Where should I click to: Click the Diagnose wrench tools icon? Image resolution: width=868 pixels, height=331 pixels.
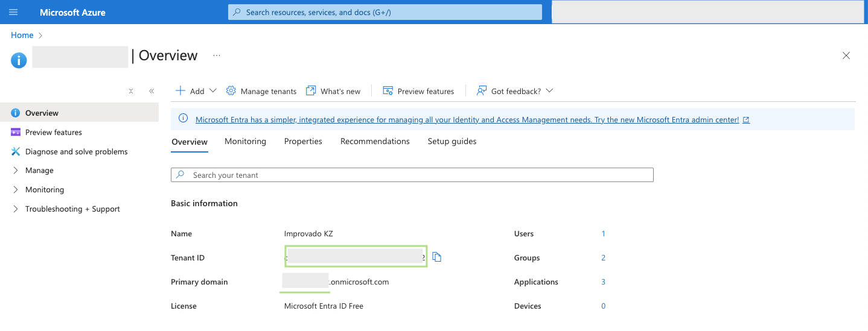tap(15, 151)
